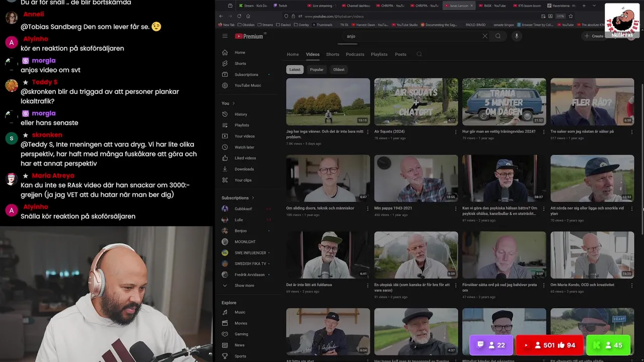Open Downloads in the sidebar
Screen dimensions: 644x362
click(244, 169)
